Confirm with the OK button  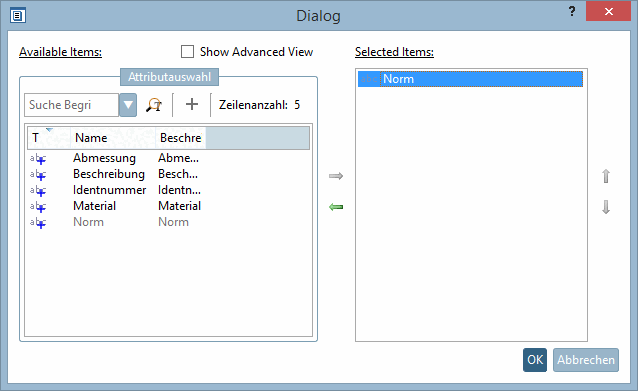point(535,360)
